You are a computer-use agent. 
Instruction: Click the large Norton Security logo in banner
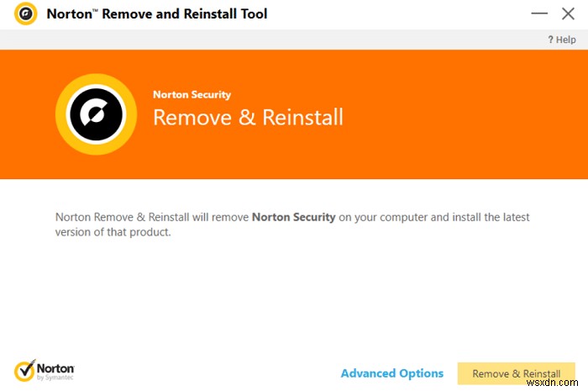[x=96, y=114]
